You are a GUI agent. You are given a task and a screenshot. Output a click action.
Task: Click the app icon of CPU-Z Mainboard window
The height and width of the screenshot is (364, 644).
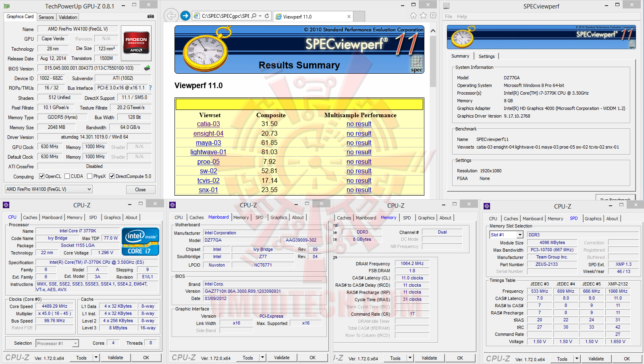click(172, 205)
